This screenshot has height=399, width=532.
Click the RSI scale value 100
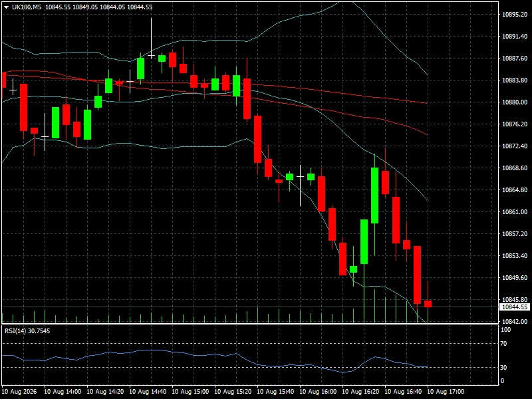point(505,330)
